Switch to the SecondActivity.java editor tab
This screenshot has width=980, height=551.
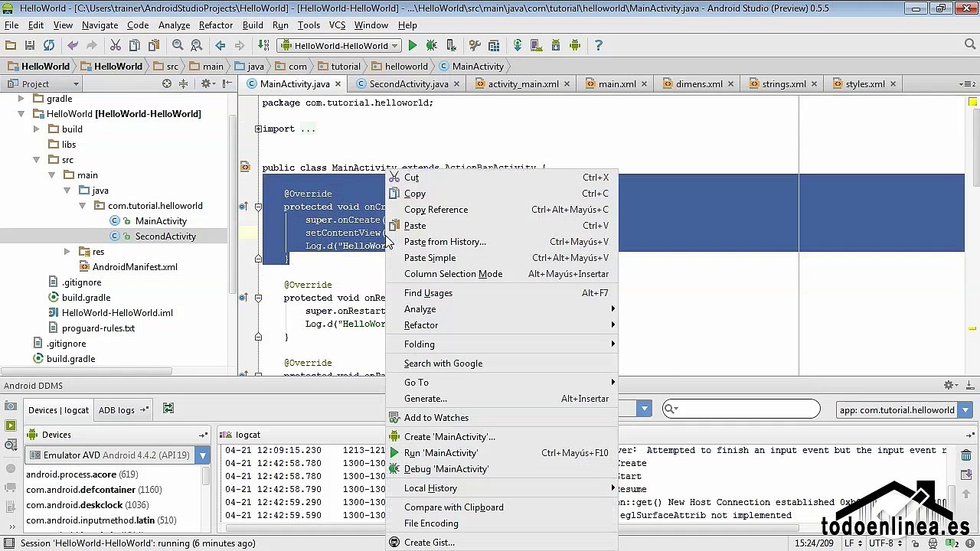pos(408,84)
